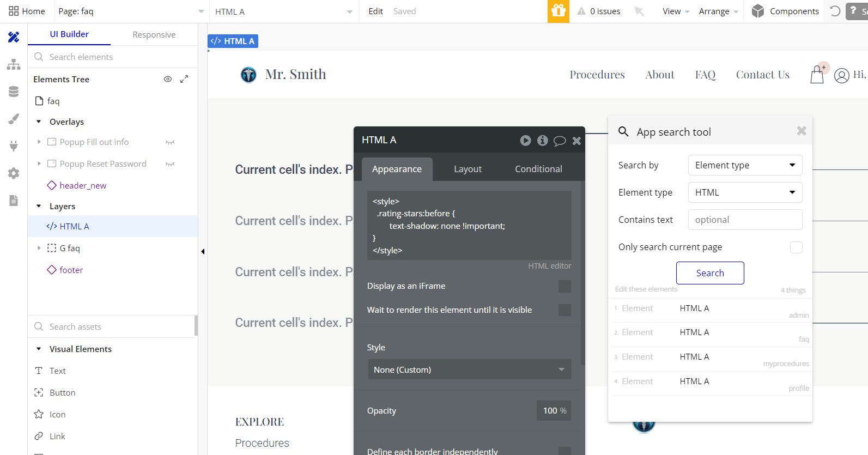
Task: Collapse the Overlays section
Action: pos(39,122)
